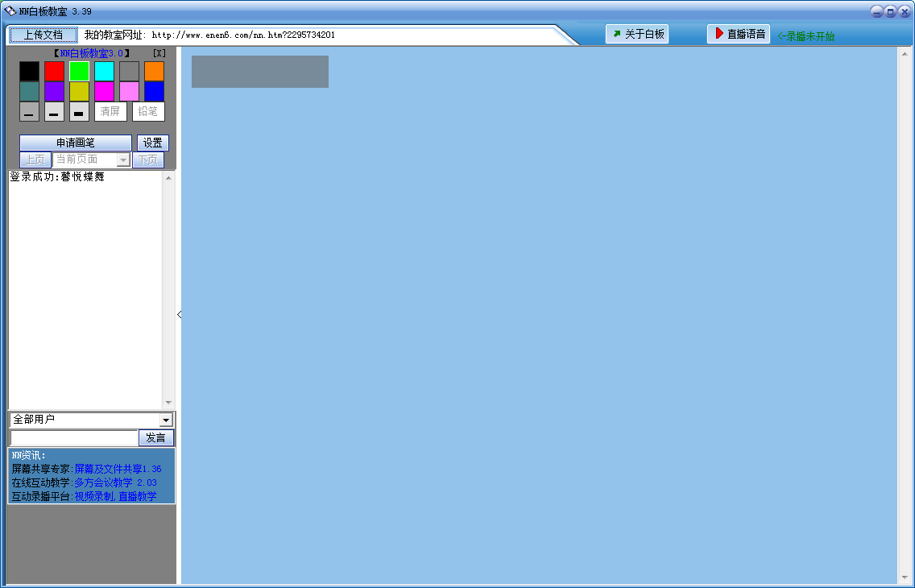This screenshot has height=588, width=915.
Task: Open the 视频录制,直播教学 link
Action: point(115,496)
